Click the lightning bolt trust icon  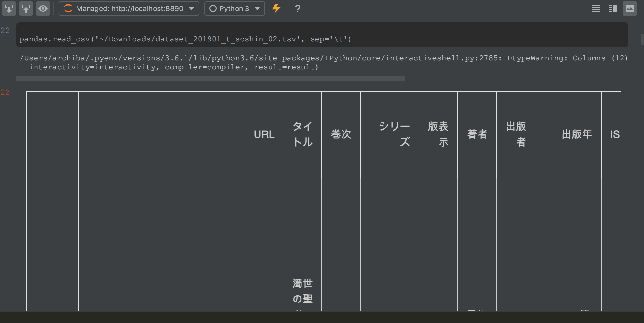(x=276, y=8)
